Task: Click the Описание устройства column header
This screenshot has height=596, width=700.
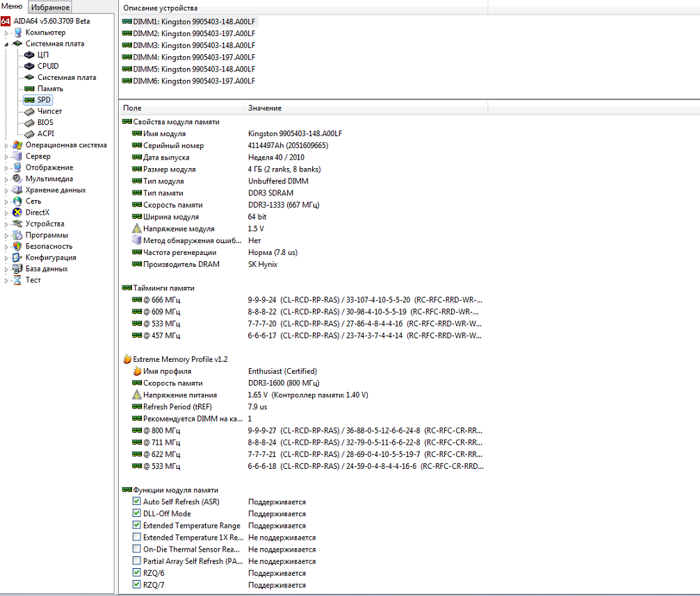Action: [x=303, y=8]
